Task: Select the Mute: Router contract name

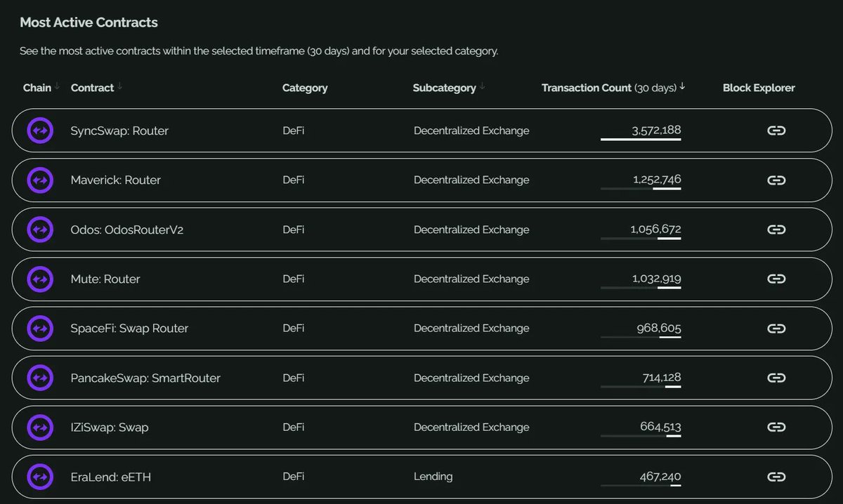Action: pyautogui.click(x=105, y=279)
